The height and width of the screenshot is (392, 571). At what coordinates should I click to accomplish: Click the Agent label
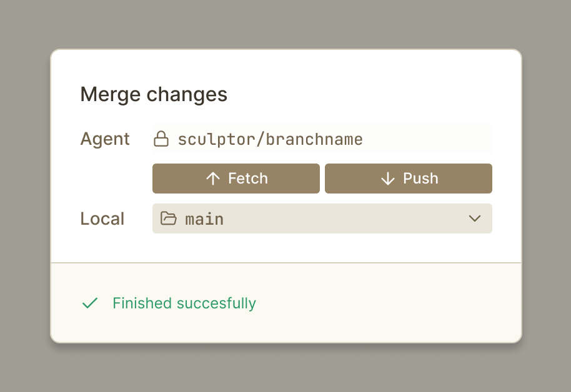coord(105,139)
